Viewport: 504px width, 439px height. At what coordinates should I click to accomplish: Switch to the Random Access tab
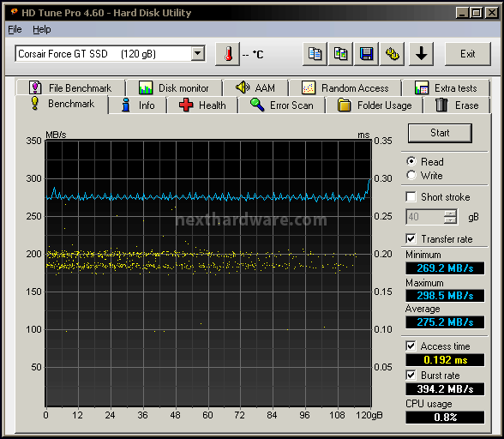coord(345,87)
